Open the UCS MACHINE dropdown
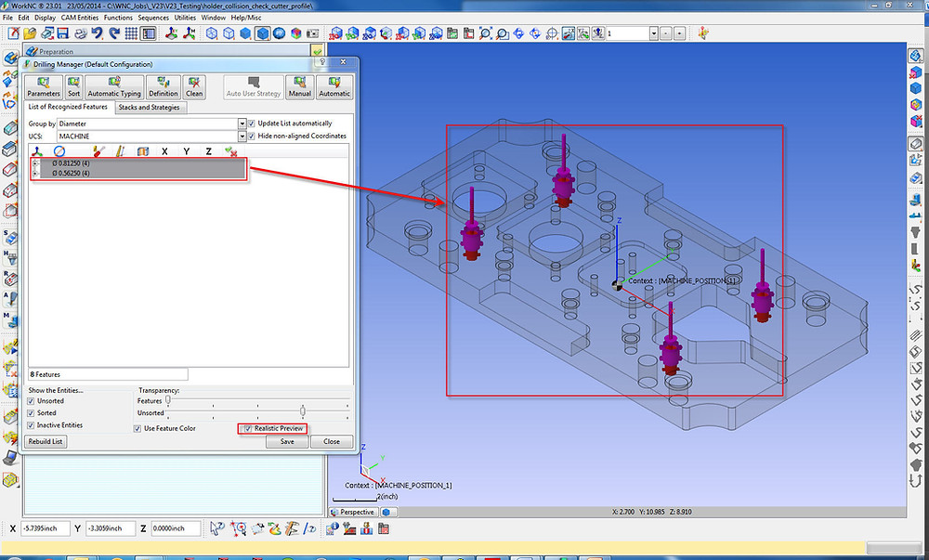 [x=242, y=137]
